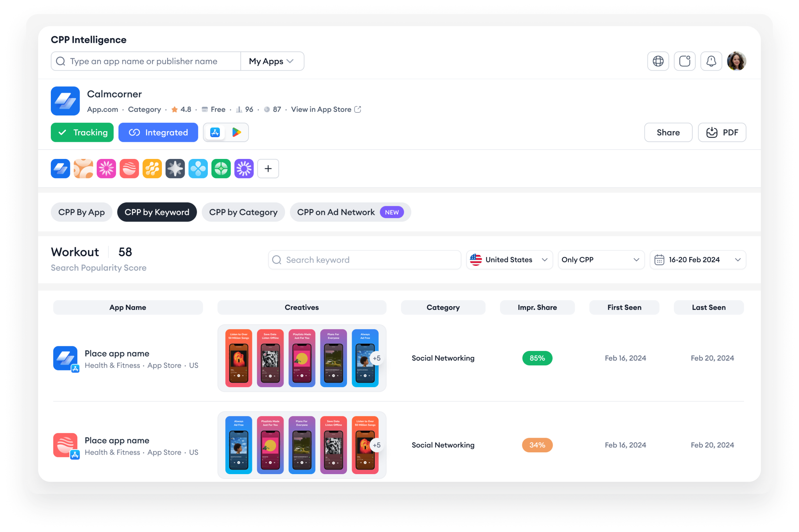The image size is (799, 532).
Task: Select the Apple App Store platform icon
Action: coord(215,132)
